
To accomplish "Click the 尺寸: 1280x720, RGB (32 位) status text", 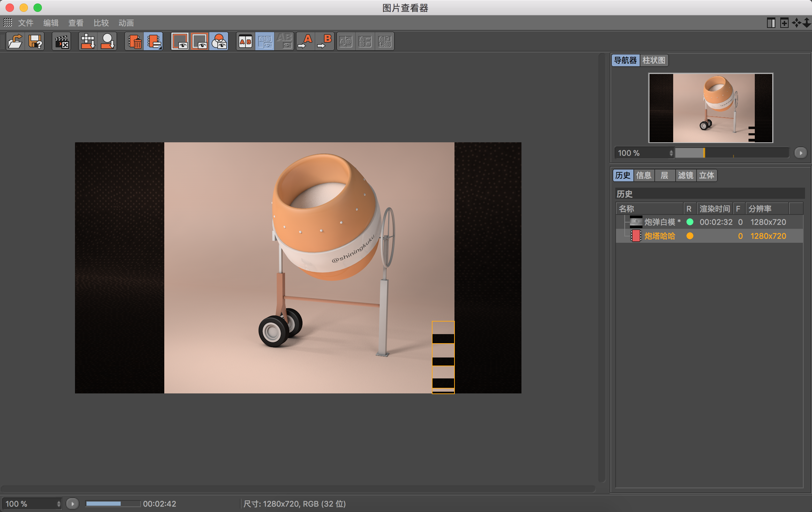I will [294, 504].
